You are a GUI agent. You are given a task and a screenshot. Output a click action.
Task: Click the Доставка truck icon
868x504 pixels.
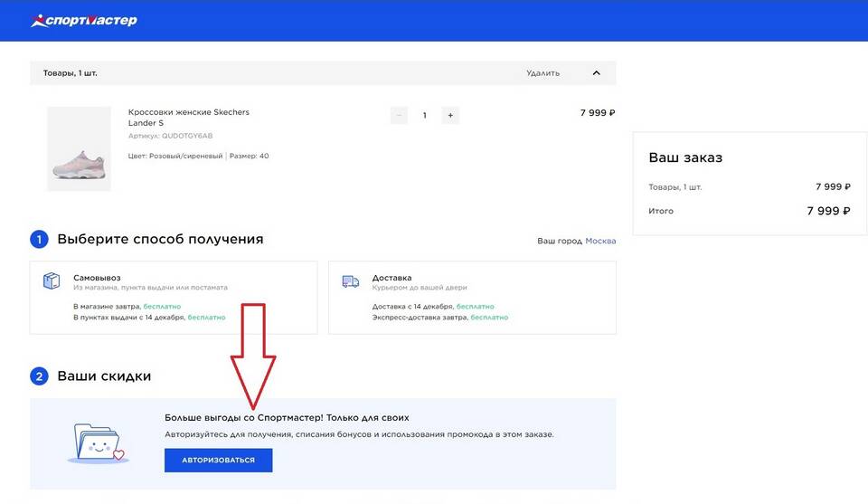[x=351, y=281]
